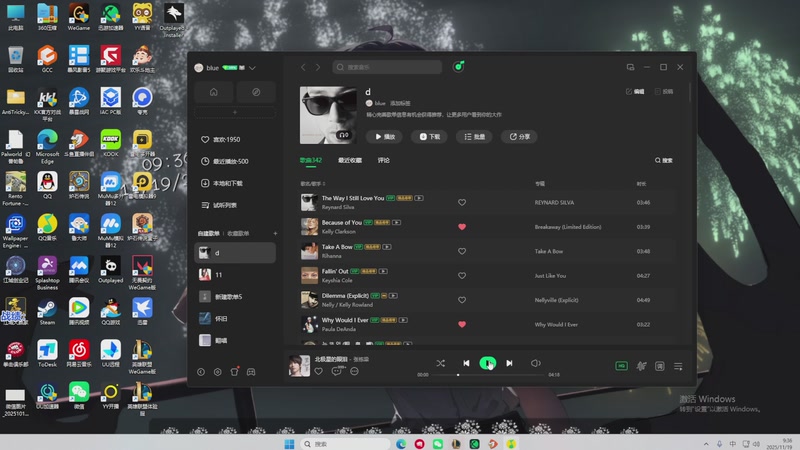Click the 批量 batch operations button

click(x=474, y=137)
